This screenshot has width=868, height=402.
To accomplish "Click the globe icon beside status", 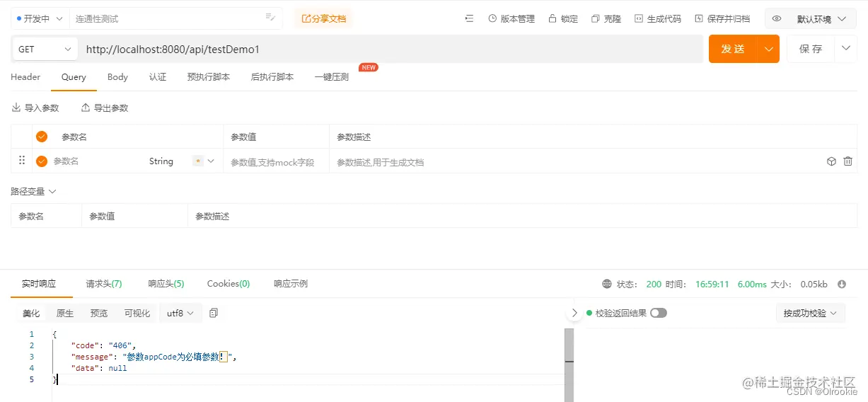I will pos(607,285).
